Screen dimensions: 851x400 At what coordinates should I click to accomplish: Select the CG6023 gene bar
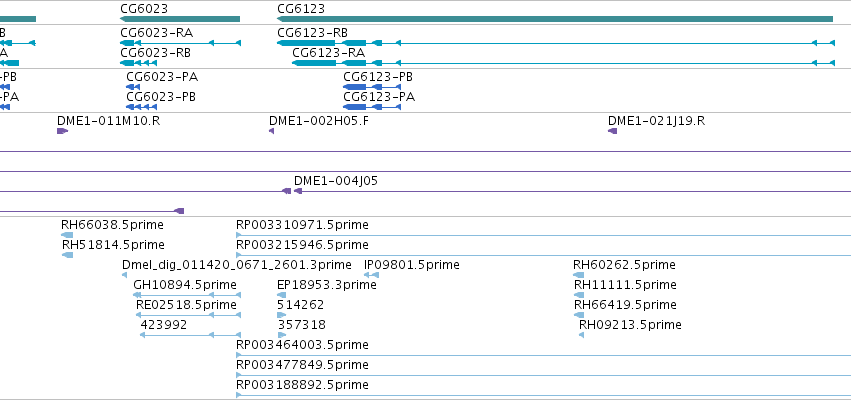pyautogui.click(x=180, y=19)
